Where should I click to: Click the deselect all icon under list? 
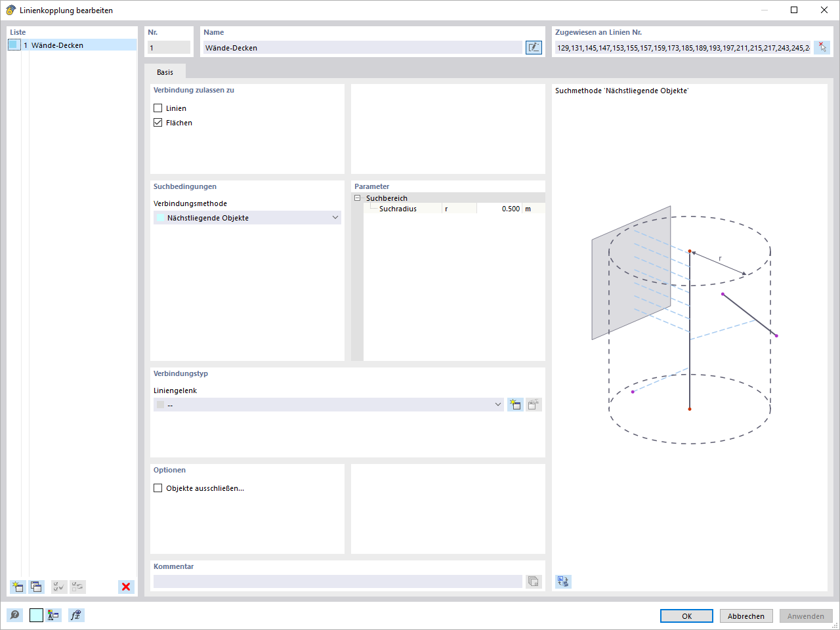[x=77, y=587]
